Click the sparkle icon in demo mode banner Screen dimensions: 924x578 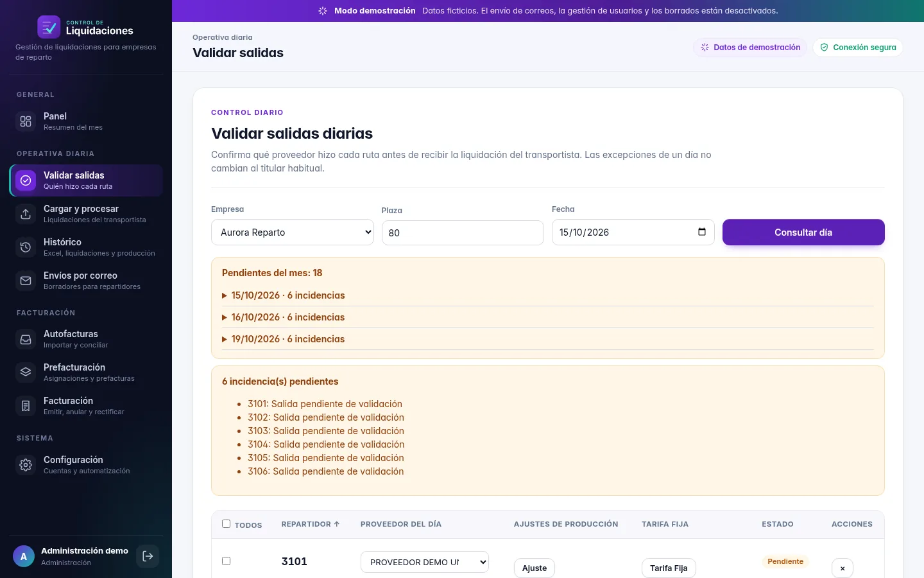point(323,11)
